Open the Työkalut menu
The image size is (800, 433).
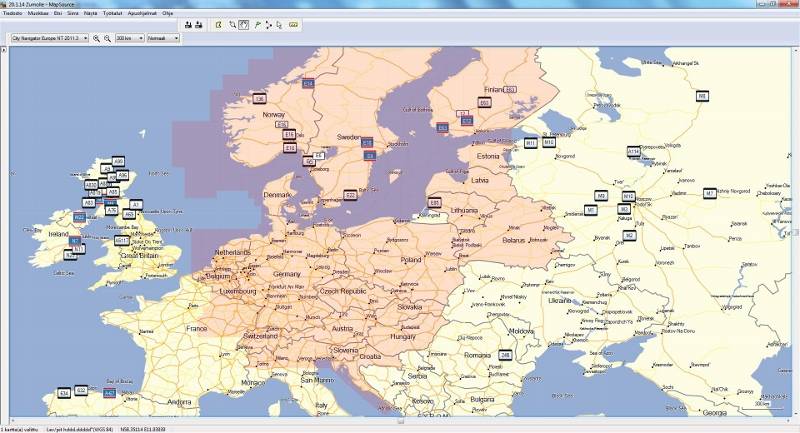pos(112,13)
